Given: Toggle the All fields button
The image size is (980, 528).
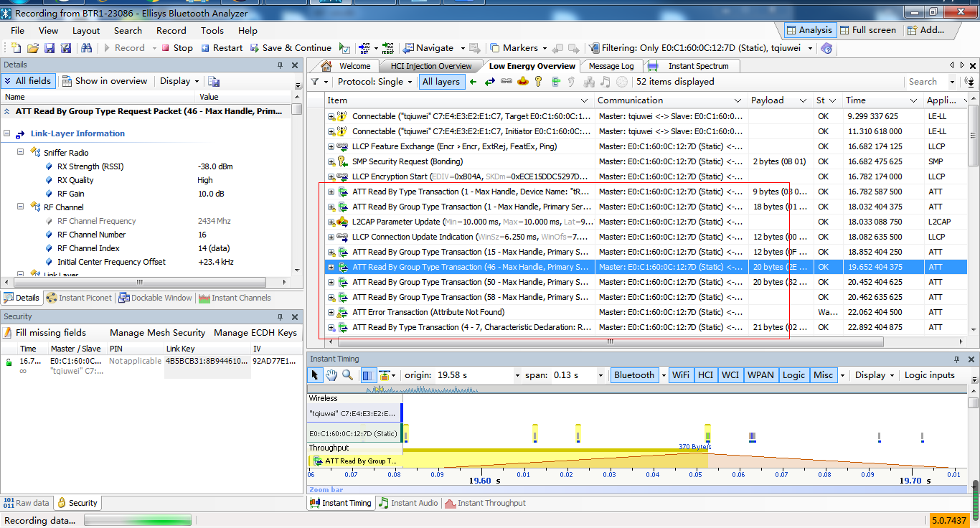Looking at the screenshot, I should 28,81.
